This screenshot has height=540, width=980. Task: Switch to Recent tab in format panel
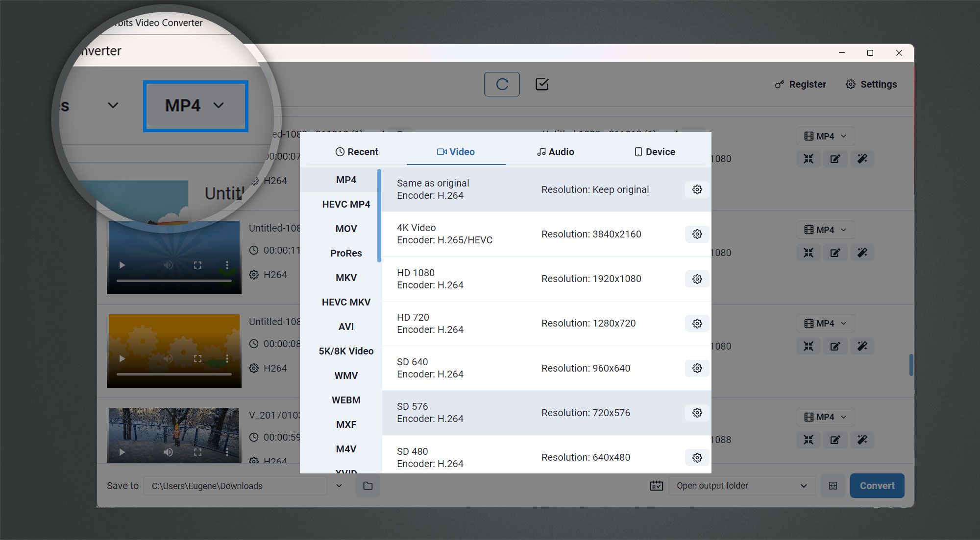pyautogui.click(x=357, y=152)
